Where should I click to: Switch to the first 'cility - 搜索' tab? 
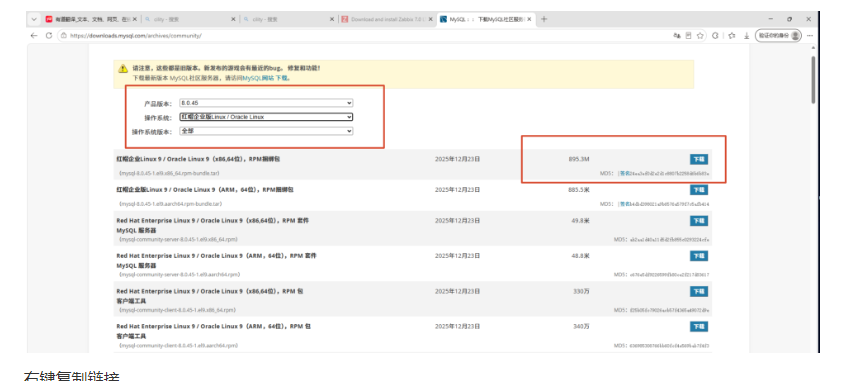coord(189,19)
